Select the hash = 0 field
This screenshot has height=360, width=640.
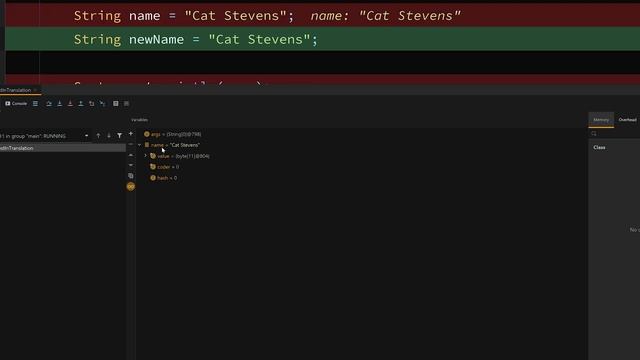tap(164, 178)
